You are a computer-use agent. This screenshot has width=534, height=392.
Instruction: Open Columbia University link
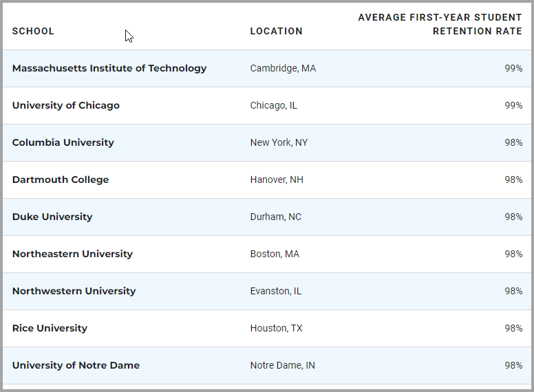tap(63, 142)
